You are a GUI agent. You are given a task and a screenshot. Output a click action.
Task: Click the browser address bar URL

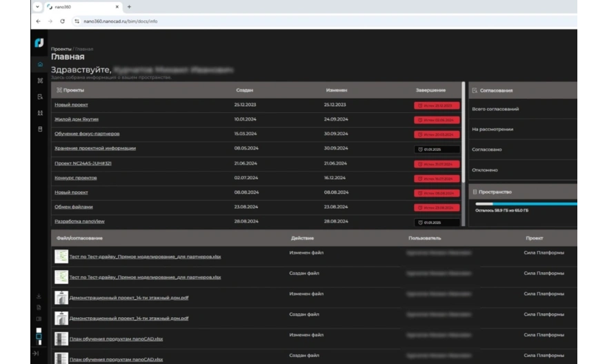[124, 21]
